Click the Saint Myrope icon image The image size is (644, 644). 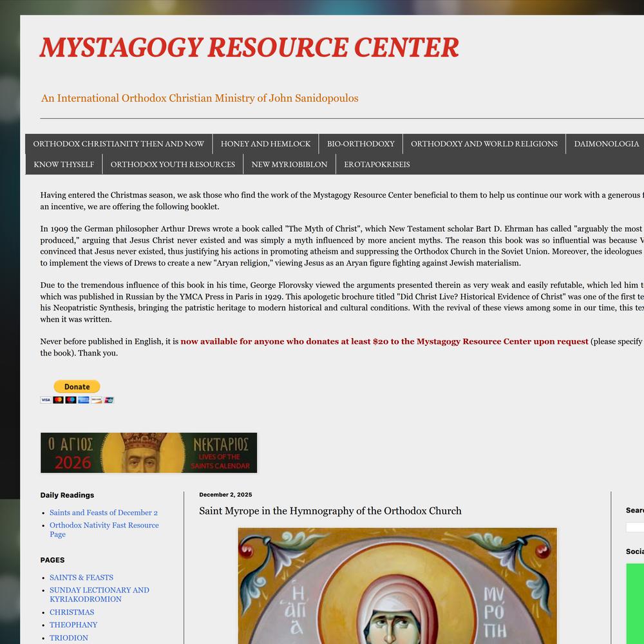[397, 585]
